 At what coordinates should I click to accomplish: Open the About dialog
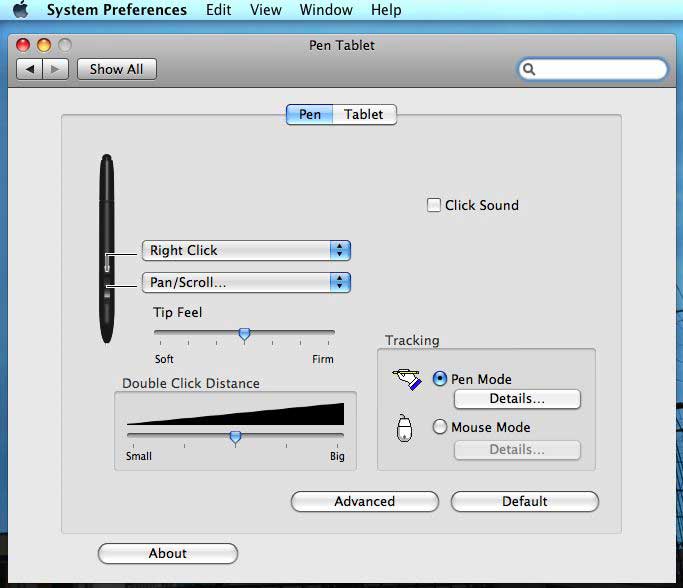168,554
